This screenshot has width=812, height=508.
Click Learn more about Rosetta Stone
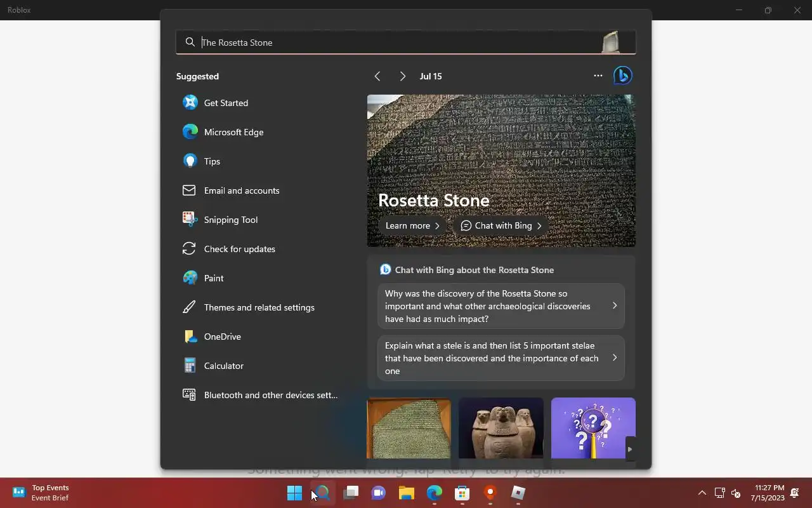pos(412,225)
